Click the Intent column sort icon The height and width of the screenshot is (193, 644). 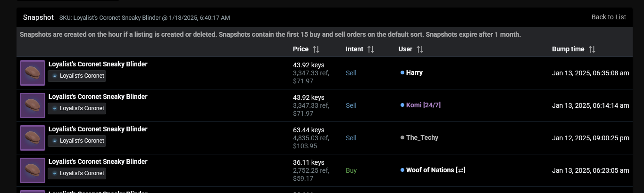click(371, 49)
